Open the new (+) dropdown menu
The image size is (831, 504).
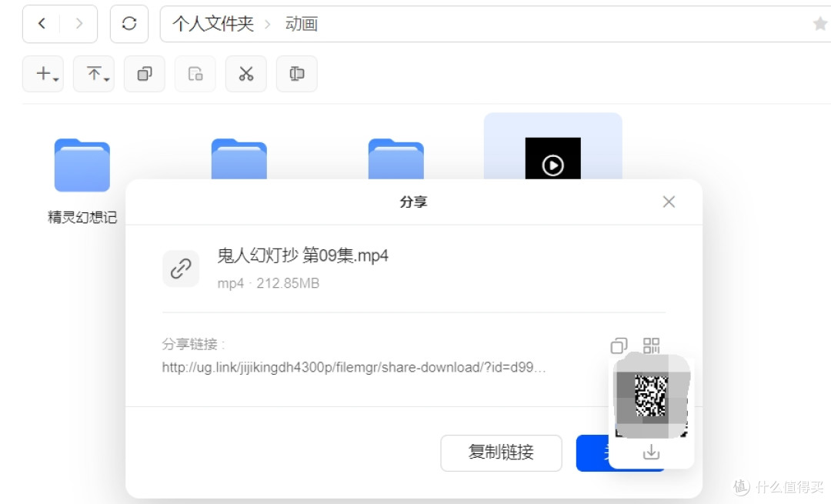[43, 74]
